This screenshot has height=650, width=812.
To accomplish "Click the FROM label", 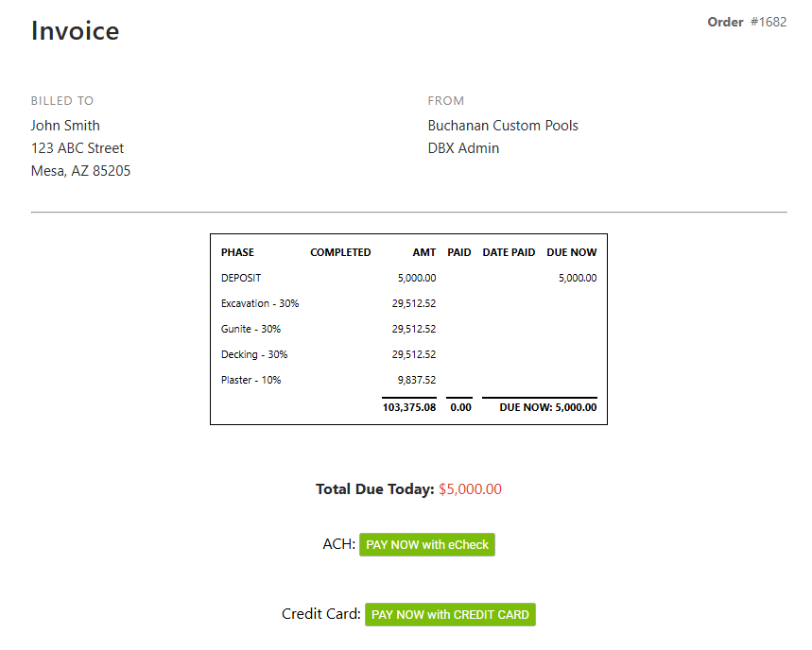I will 446,101.
